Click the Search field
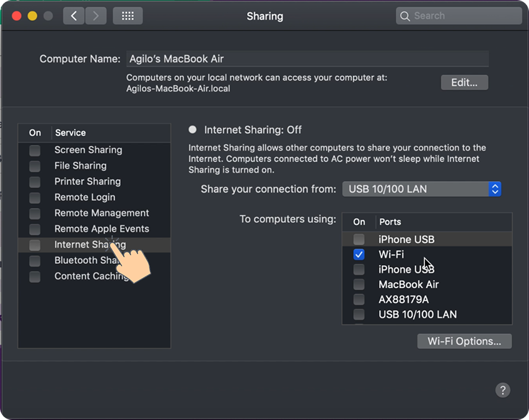 click(x=458, y=15)
